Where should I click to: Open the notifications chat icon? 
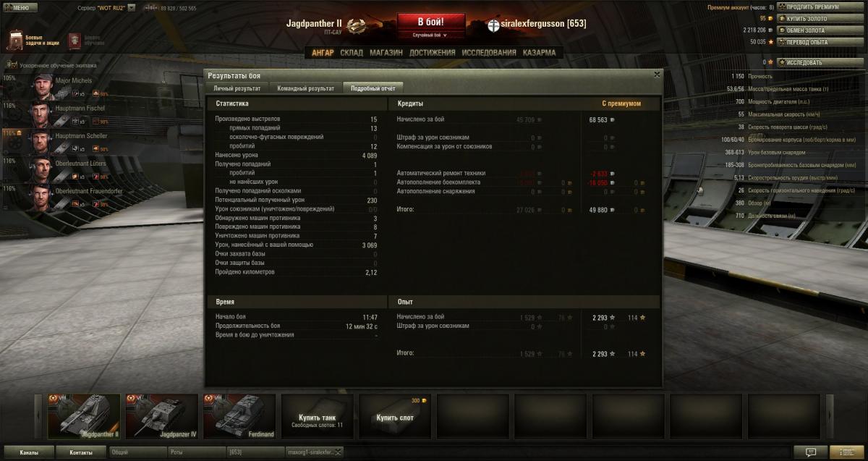(811, 452)
